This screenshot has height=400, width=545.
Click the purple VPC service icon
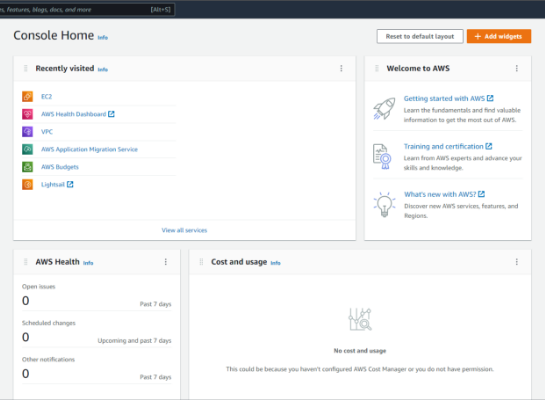point(27,131)
